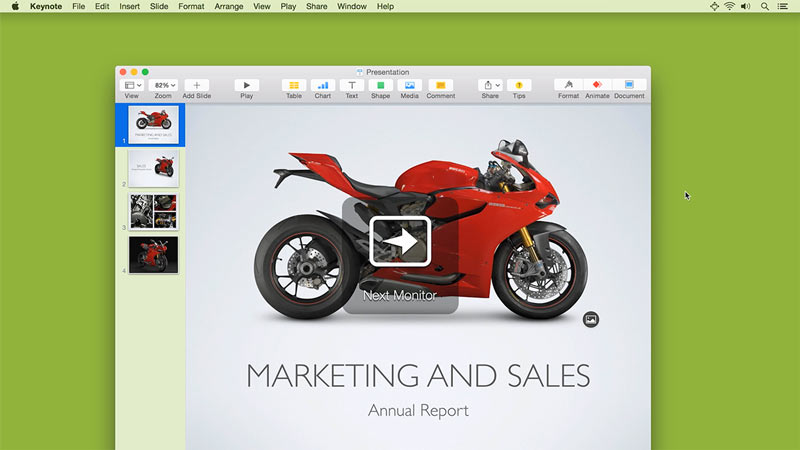
Task: Select the Annual Report subtitle text
Action: coord(418,410)
